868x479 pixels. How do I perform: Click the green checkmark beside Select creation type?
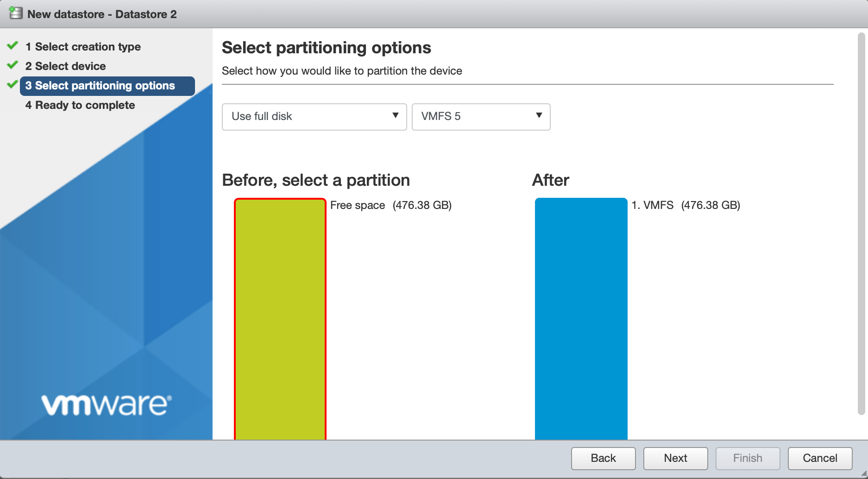(x=13, y=46)
